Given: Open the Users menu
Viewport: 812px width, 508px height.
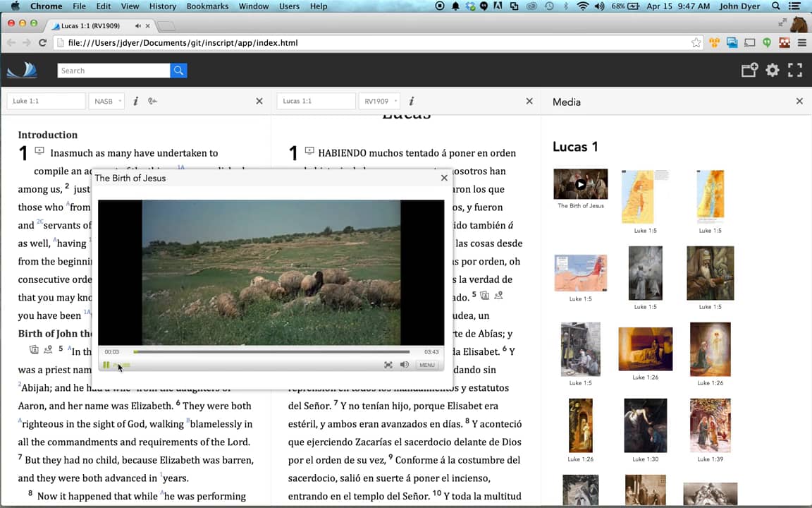Looking at the screenshot, I should tap(289, 6).
